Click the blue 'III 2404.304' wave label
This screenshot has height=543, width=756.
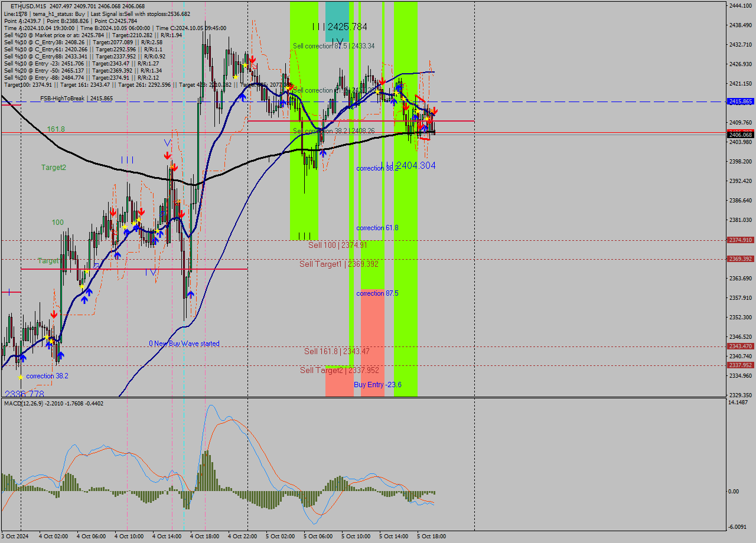point(408,166)
